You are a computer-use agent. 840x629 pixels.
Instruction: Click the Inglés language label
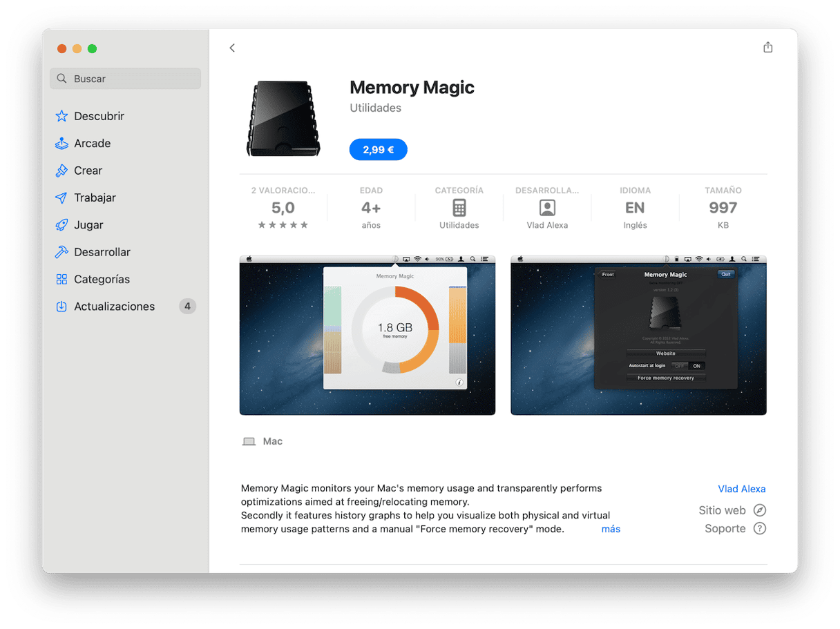635,226
